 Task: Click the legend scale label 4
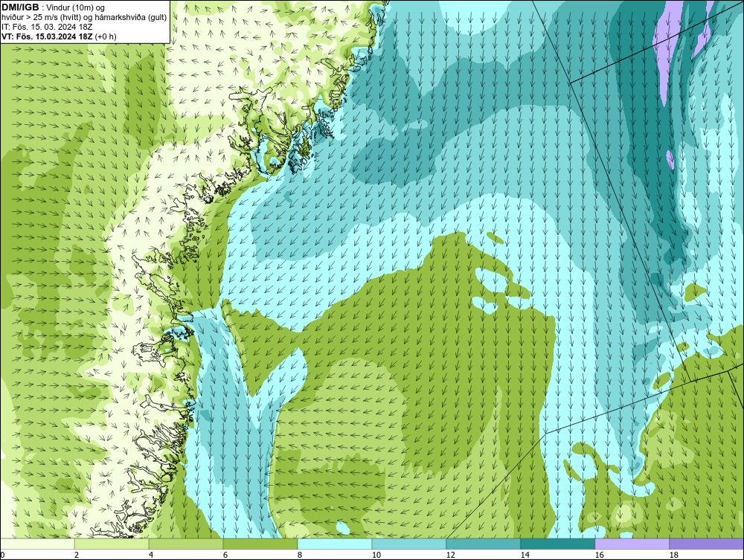(x=151, y=555)
